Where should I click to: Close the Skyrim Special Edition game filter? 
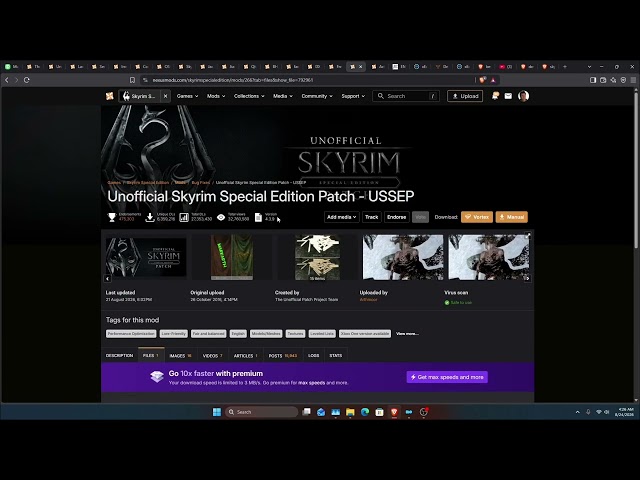pyautogui.click(x=165, y=96)
